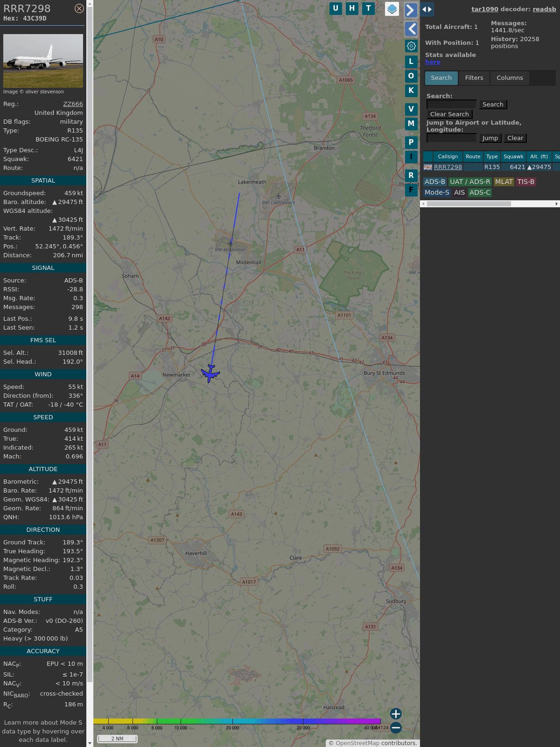Click the horizontal table scrollbar
Image resolution: width=560 pixels, height=747 pixels.
469,204
